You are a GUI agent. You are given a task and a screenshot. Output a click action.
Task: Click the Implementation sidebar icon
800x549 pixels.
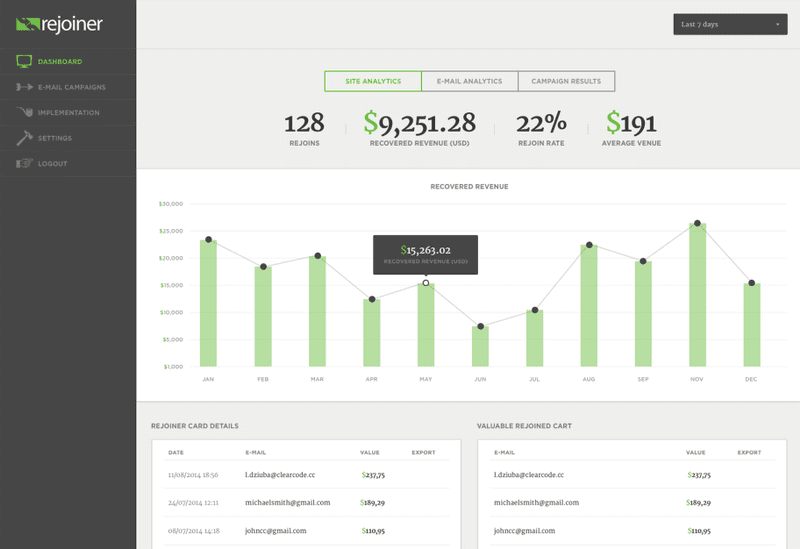click(25, 113)
